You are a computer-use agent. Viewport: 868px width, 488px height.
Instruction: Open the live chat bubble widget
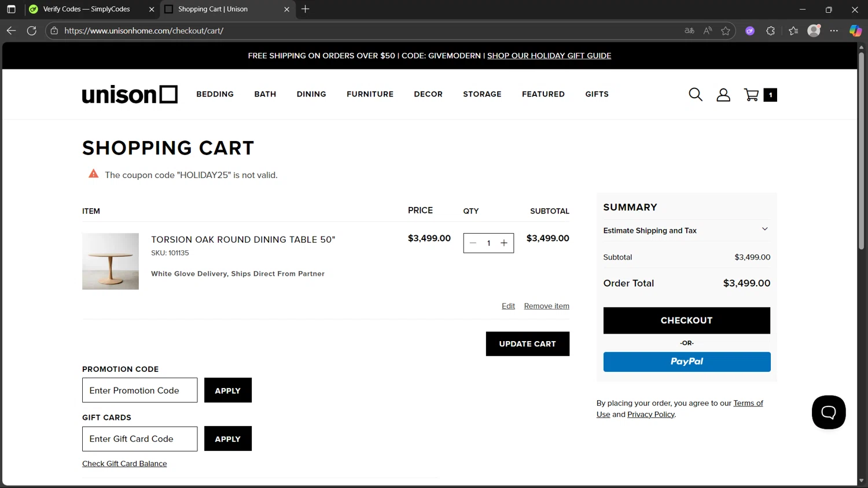(829, 412)
